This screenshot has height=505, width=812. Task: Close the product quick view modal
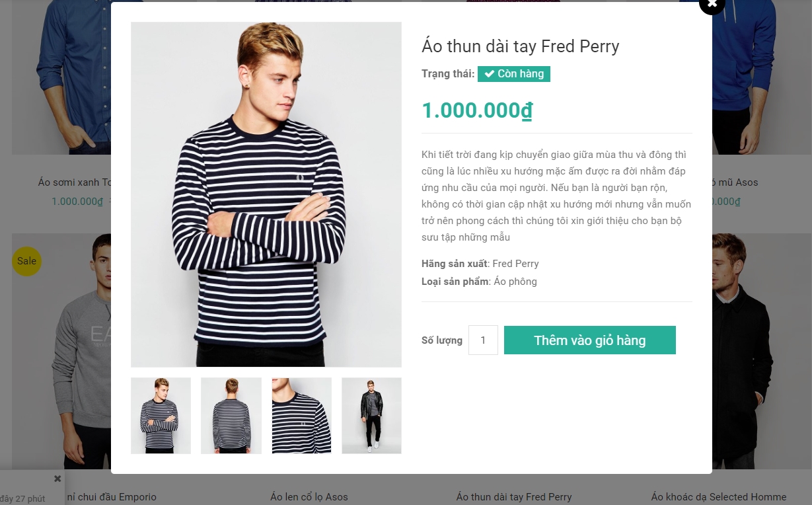click(712, 4)
